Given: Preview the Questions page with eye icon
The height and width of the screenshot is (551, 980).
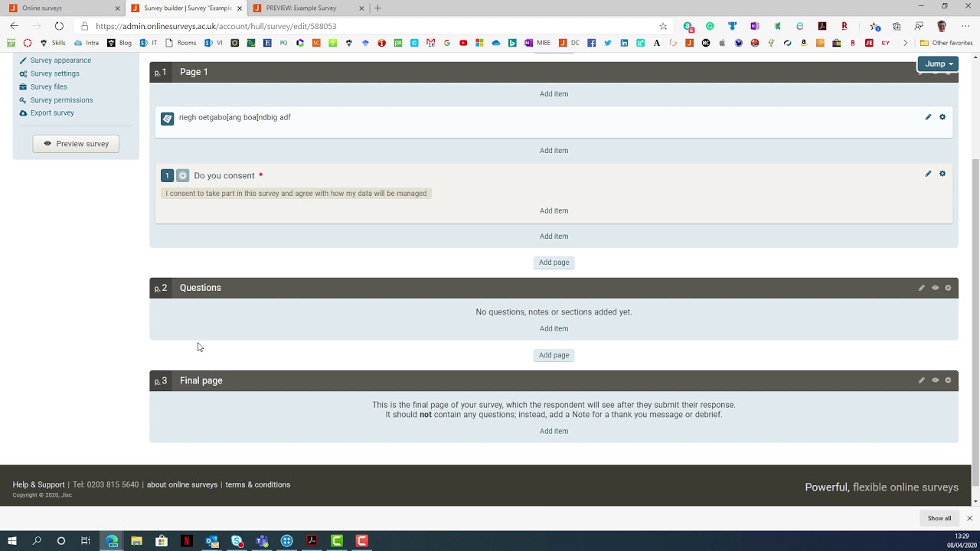Looking at the screenshot, I should [935, 288].
